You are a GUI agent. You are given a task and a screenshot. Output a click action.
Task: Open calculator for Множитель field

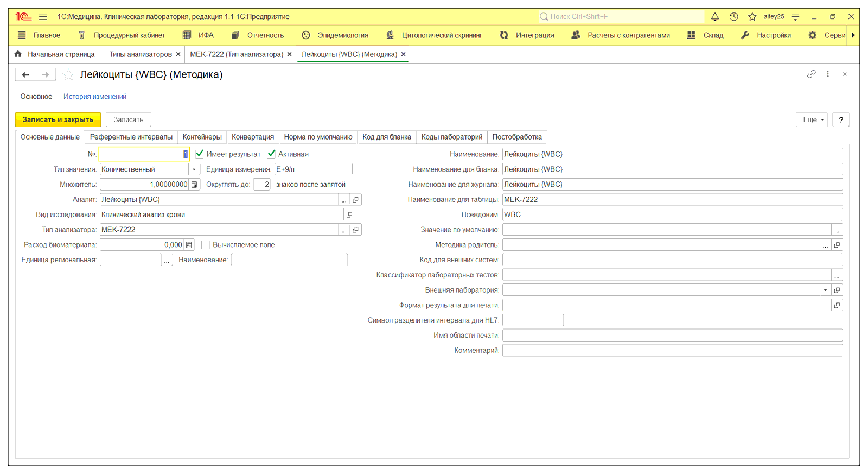click(194, 185)
